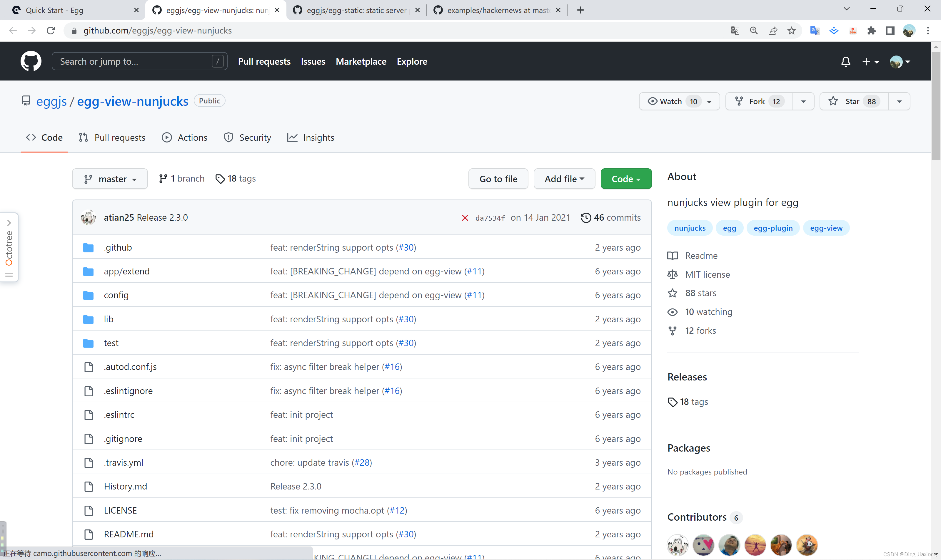
Task: Expand the Add file dropdown
Action: click(565, 179)
